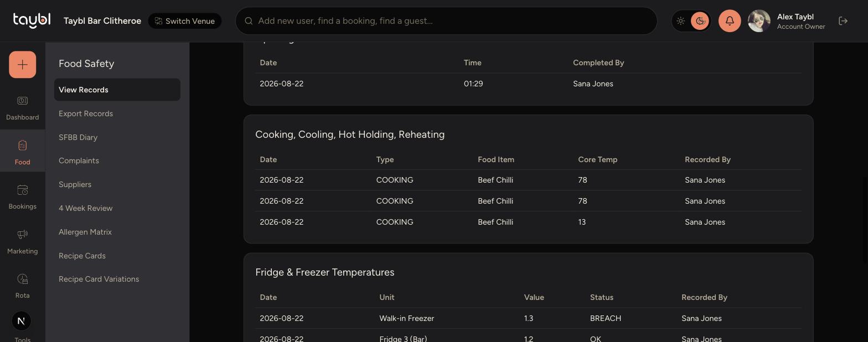Switch to light mode sun toggle

[681, 21]
